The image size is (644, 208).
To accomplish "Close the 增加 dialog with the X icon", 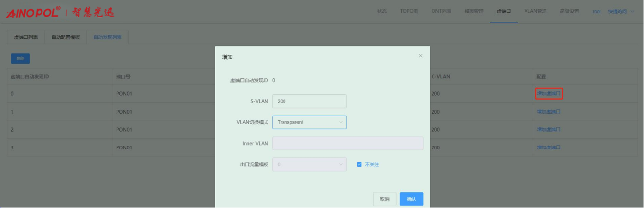I will point(420,56).
